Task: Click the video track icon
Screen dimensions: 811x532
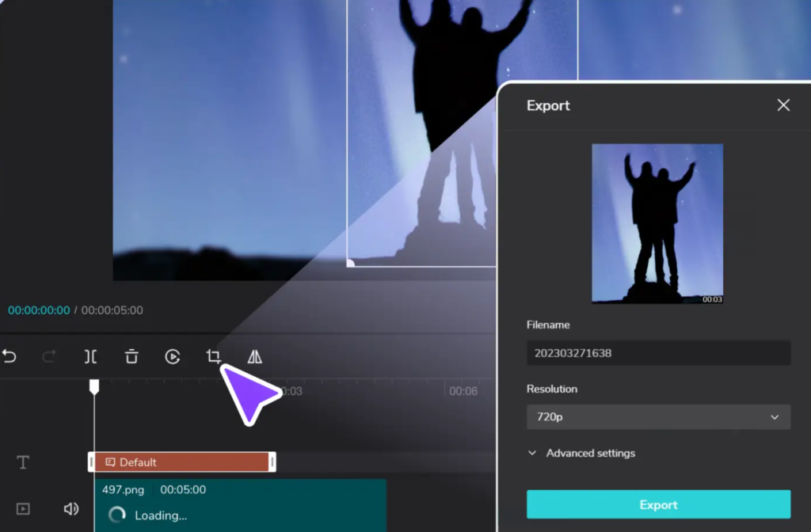Action: click(23, 509)
